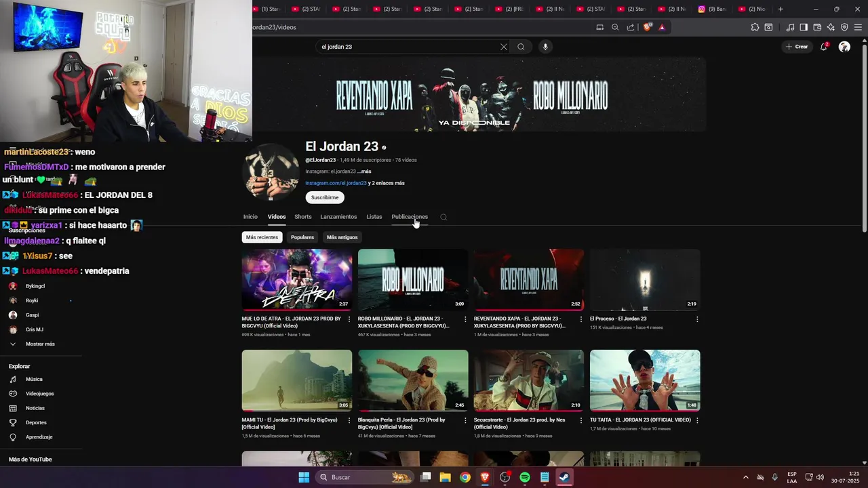Open options menu for MUE LO DE ATRA video
Viewport: 868px width, 488px height.
tap(349, 319)
